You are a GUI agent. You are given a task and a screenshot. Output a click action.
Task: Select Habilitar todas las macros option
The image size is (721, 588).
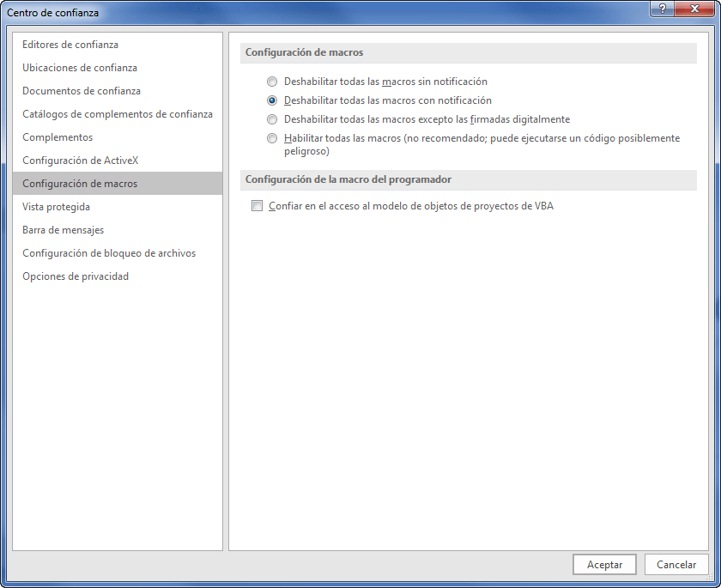(272, 139)
